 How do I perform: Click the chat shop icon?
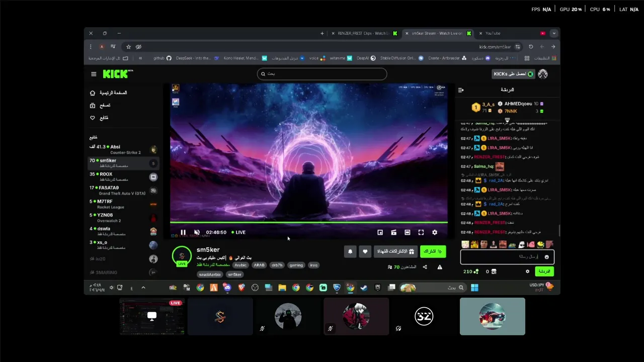coord(494,271)
